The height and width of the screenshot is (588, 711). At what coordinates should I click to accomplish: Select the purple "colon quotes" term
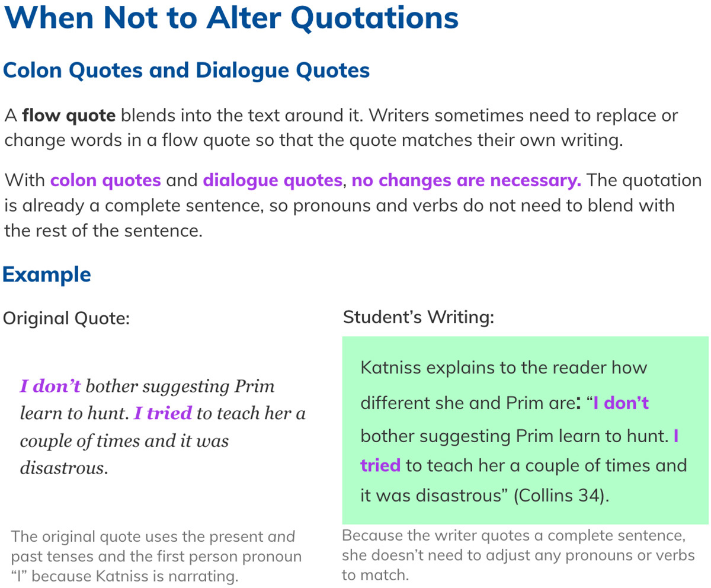click(106, 180)
